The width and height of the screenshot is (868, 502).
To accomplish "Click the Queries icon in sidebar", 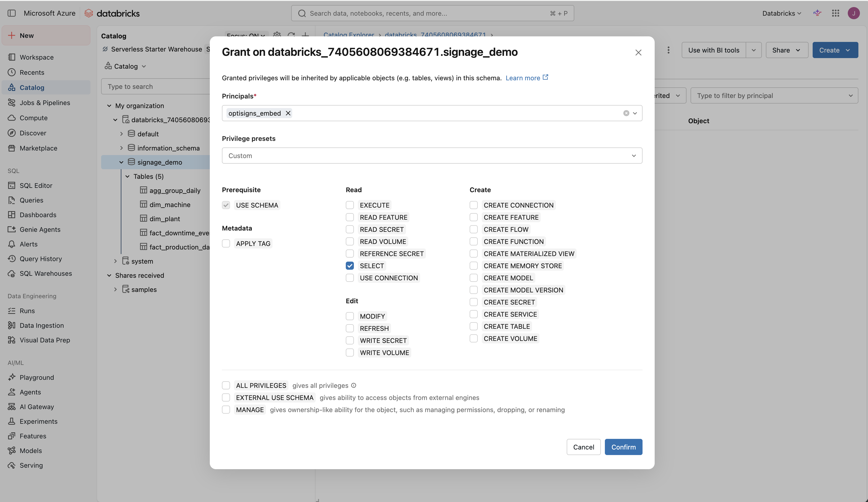I will coord(12,200).
